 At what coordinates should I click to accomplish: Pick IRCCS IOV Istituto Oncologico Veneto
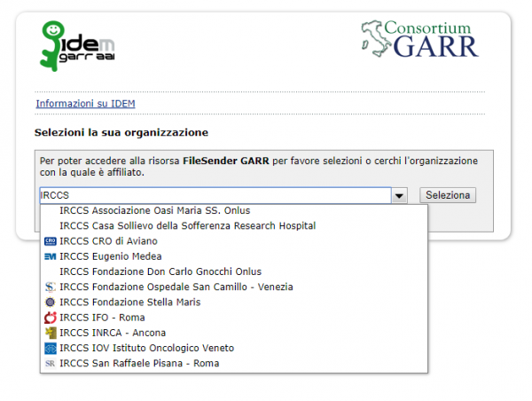pyautogui.click(x=234, y=348)
